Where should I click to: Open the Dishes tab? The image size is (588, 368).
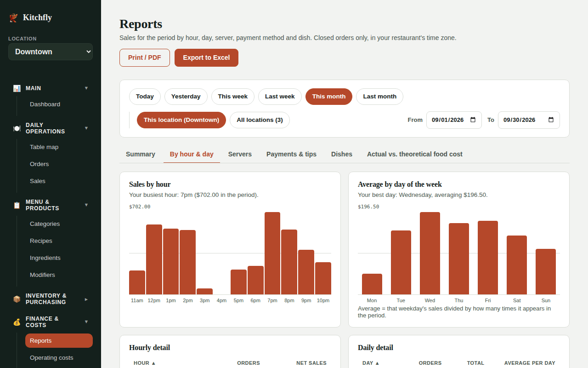(x=342, y=154)
